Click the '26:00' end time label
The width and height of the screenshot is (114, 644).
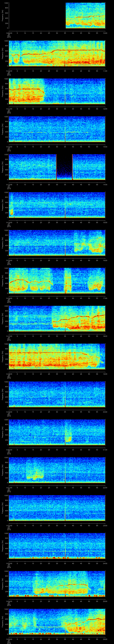coord(105,639)
